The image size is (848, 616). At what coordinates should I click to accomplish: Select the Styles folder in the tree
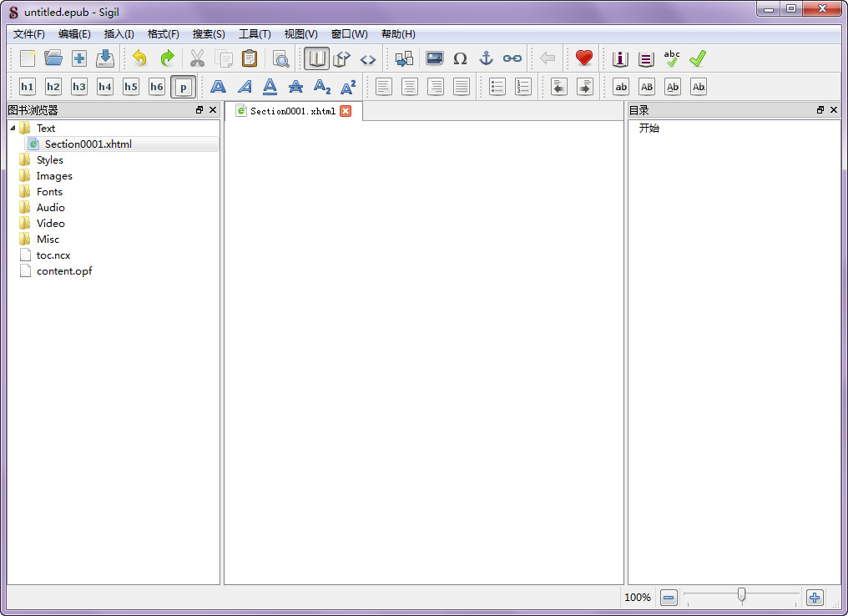coord(49,160)
